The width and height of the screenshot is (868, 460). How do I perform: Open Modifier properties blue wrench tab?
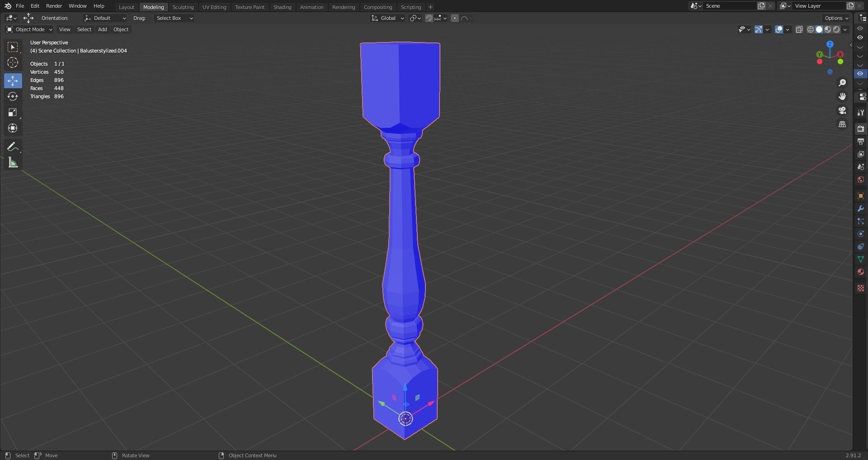coord(860,209)
